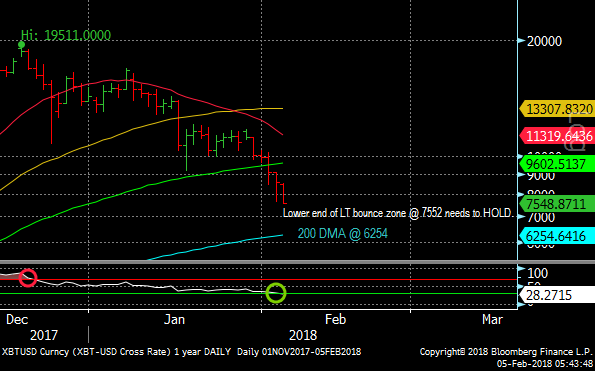Click the white 28.2715 RSI value label

click(x=557, y=295)
